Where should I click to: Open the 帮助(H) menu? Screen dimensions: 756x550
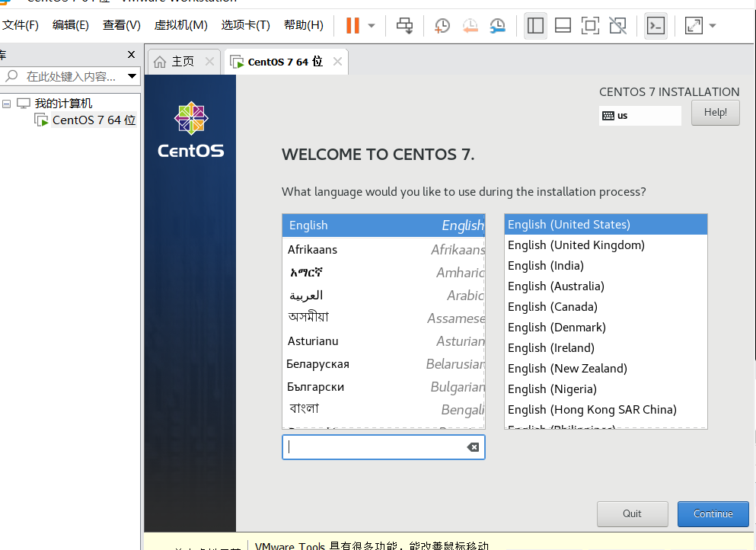pyautogui.click(x=303, y=25)
